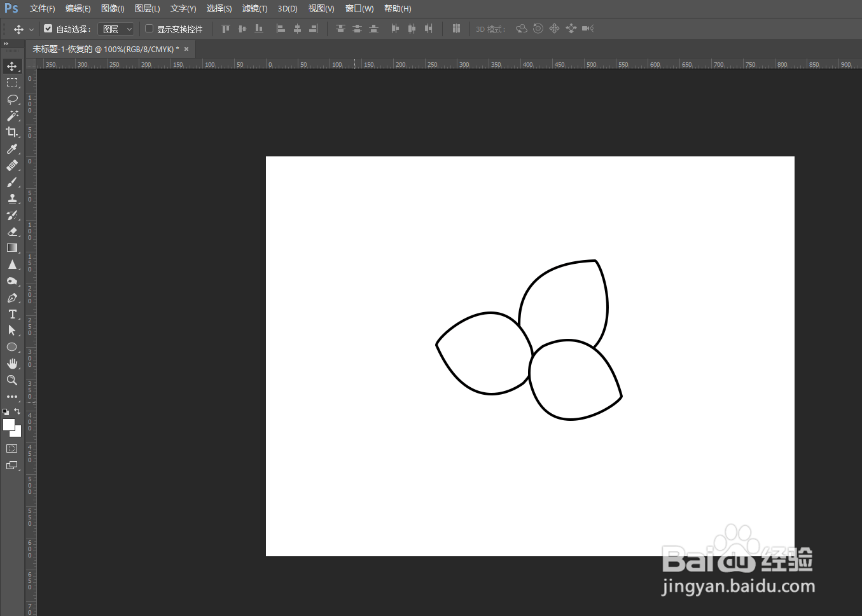Viewport: 862px width, 616px height.
Task: Swap foreground and background colors
Action: pos(17,411)
